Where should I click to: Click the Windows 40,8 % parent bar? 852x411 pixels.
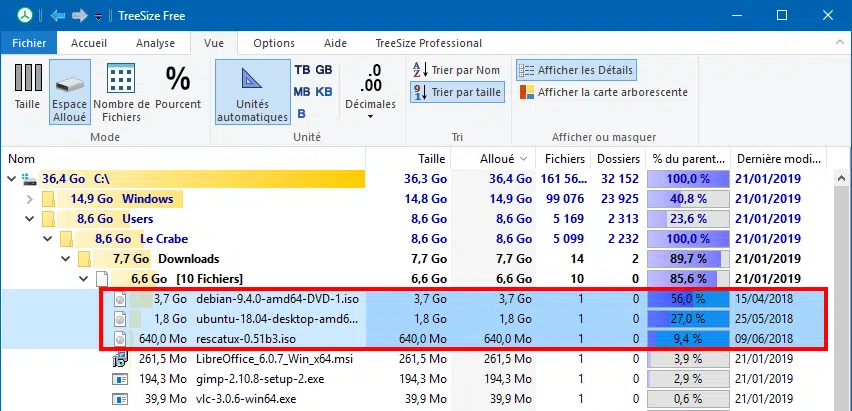tap(688, 199)
